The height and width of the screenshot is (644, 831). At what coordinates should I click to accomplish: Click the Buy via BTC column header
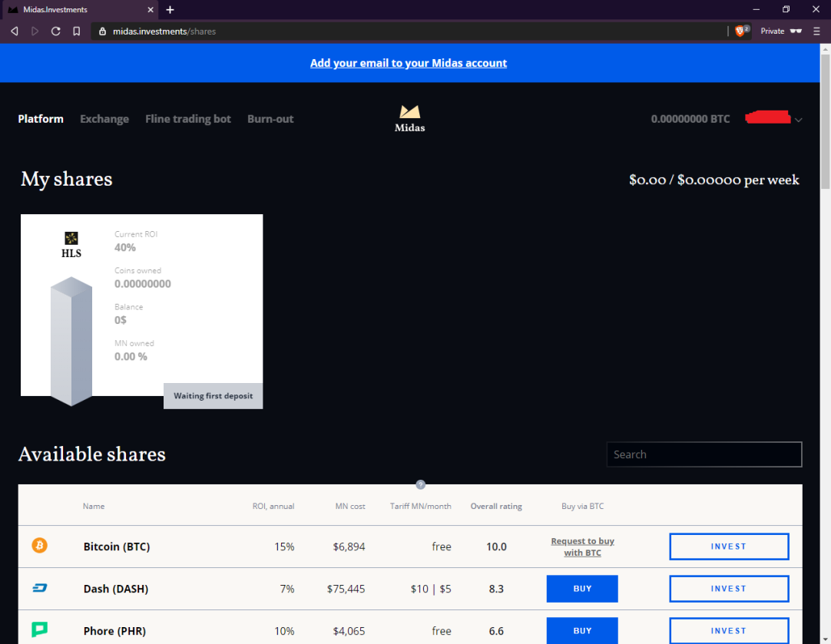click(582, 507)
